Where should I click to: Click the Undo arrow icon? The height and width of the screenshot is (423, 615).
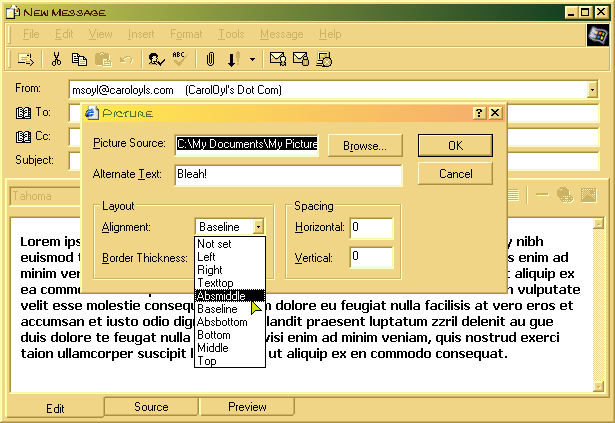pyautogui.click(x=126, y=60)
